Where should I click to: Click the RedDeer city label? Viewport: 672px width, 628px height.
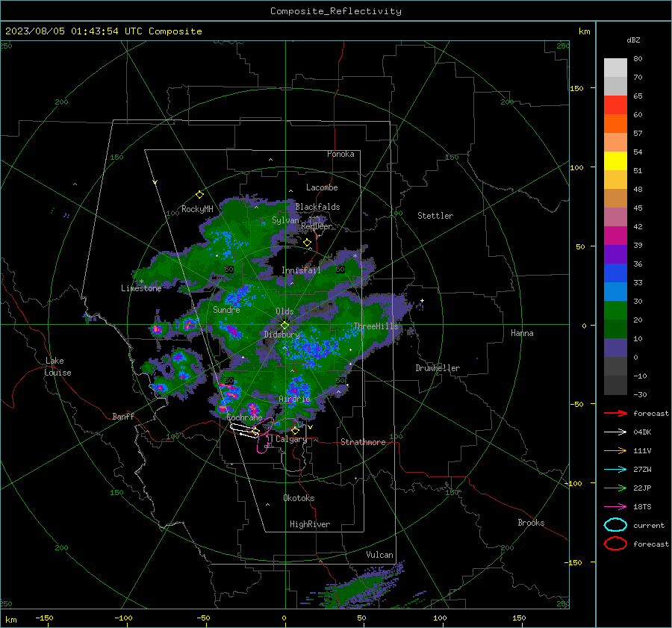(x=317, y=226)
